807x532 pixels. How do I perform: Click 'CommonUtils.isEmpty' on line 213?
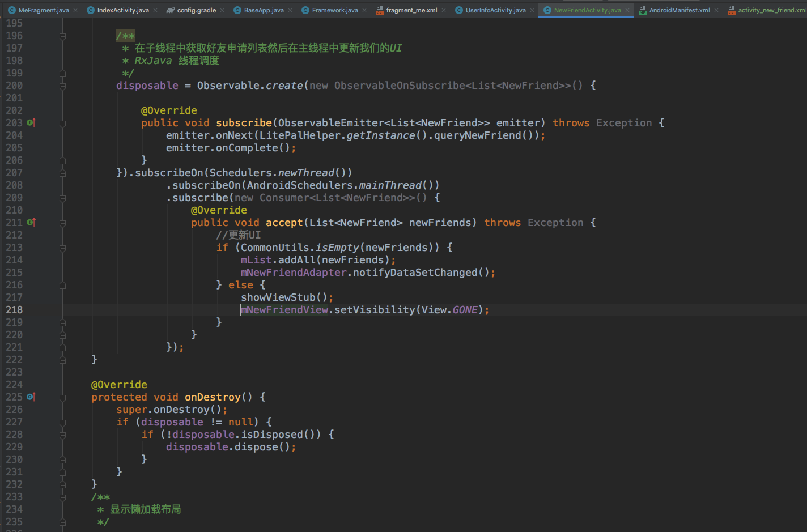click(x=300, y=248)
